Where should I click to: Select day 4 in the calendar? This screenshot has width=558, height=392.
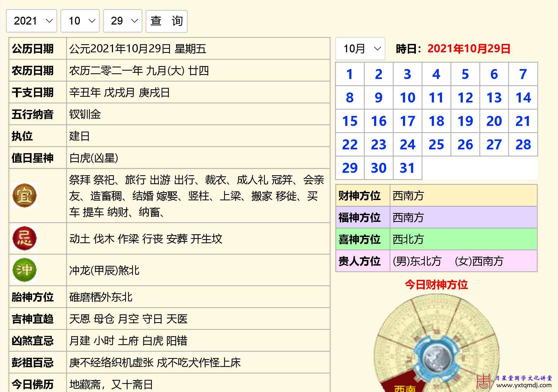pyautogui.click(x=436, y=74)
